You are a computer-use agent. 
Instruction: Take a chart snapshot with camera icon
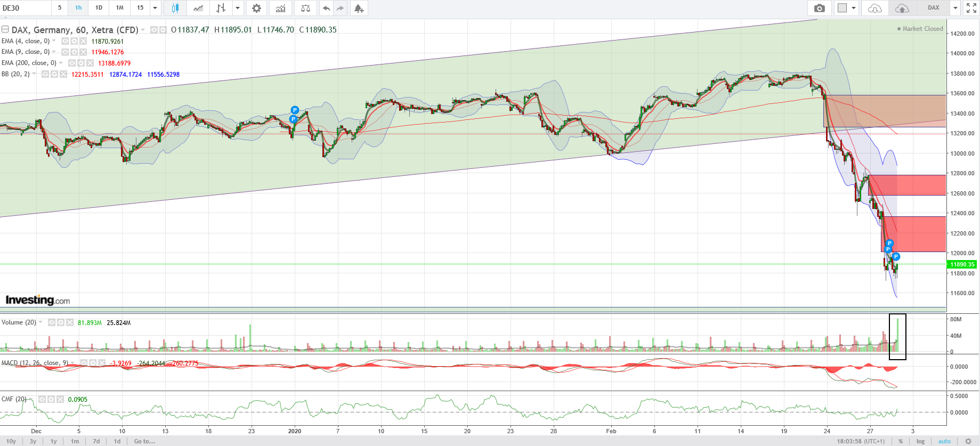point(820,8)
